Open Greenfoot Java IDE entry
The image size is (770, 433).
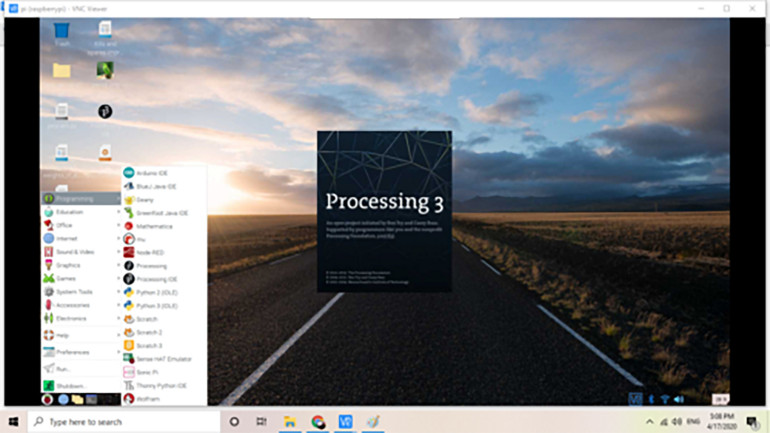point(164,213)
